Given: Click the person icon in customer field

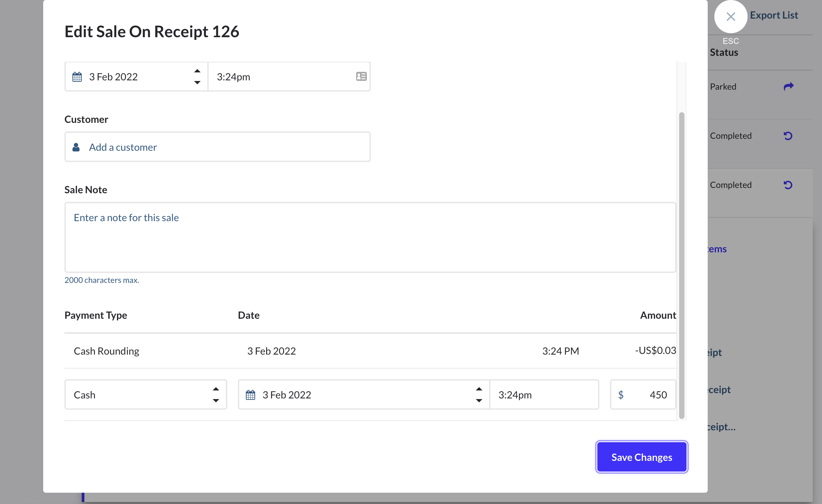Looking at the screenshot, I should tap(76, 147).
